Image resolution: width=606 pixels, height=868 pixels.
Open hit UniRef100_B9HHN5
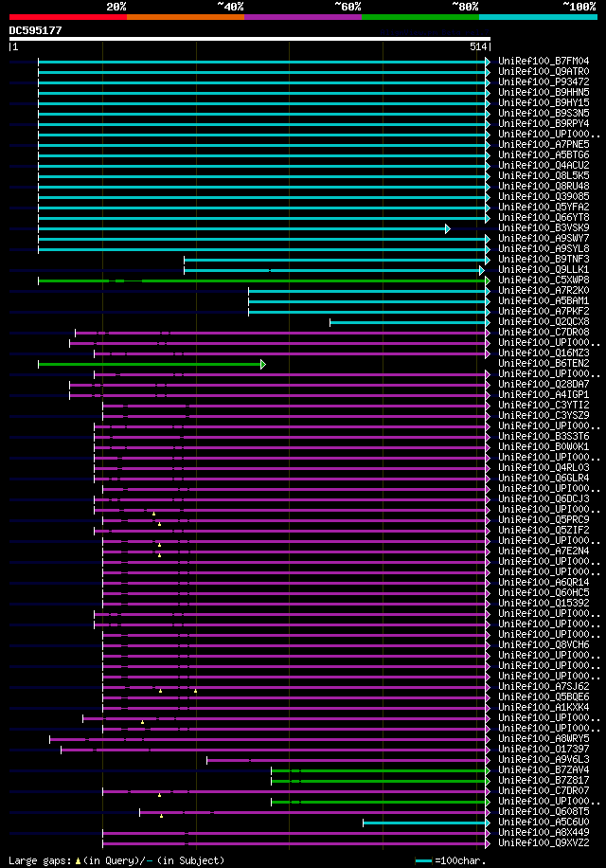(544, 93)
